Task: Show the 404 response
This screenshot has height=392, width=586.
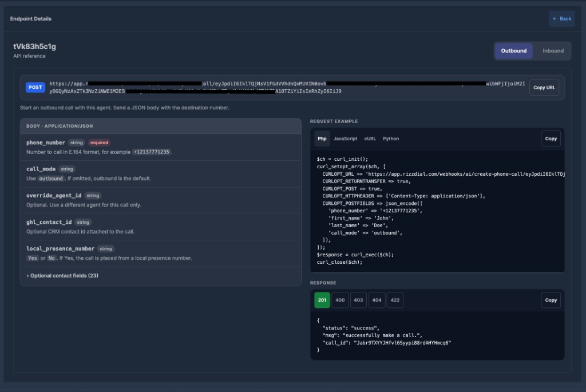Action: point(377,300)
